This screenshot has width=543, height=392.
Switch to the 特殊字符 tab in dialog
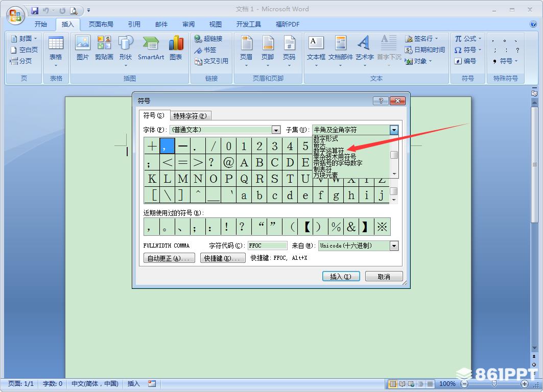click(x=190, y=115)
